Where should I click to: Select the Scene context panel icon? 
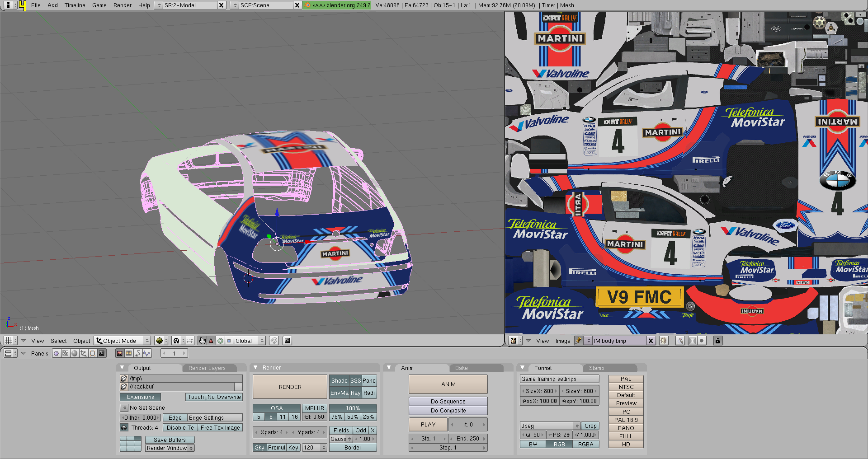(x=102, y=353)
